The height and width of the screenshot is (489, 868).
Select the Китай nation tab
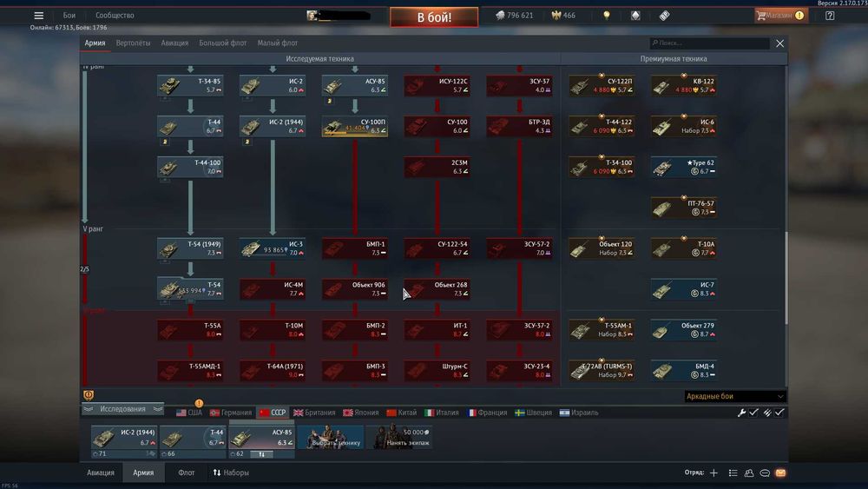coord(402,413)
